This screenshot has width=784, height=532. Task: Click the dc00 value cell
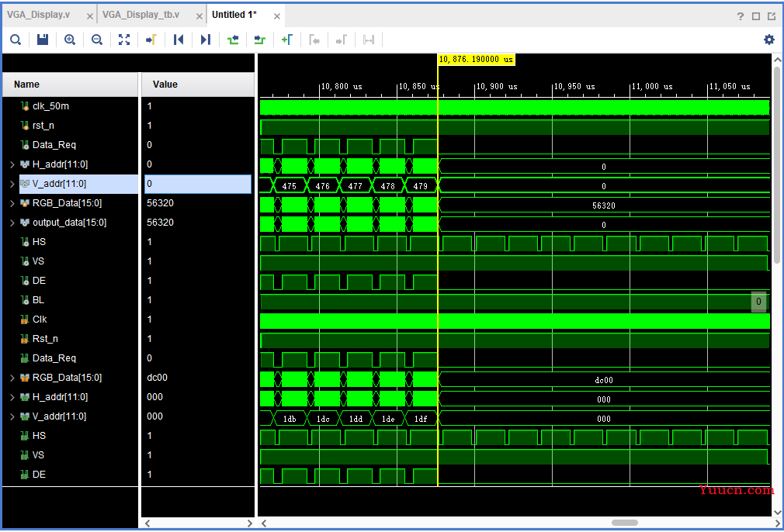click(x=157, y=378)
